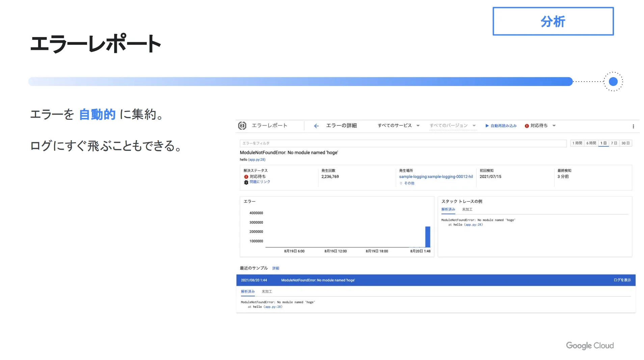Open sample-logging:sample-logging-00012-hil link
This screenshot has height=360, width=644.
pyautogui.click(x=436, y=177)
